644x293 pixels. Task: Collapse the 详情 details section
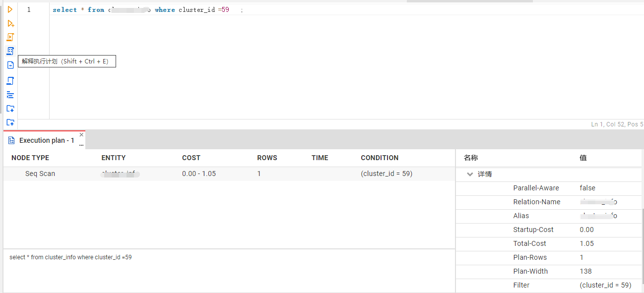coord(470,175)
